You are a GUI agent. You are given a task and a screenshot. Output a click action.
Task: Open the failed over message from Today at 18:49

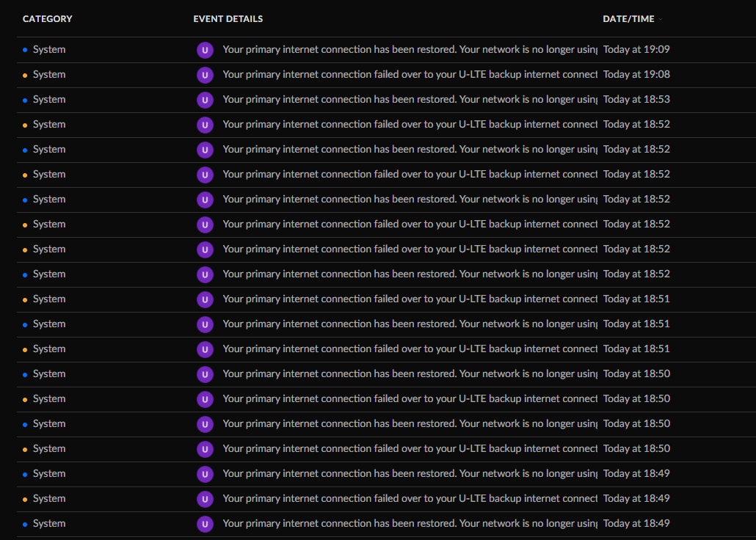pyautogui.click(x=410, y=498)
